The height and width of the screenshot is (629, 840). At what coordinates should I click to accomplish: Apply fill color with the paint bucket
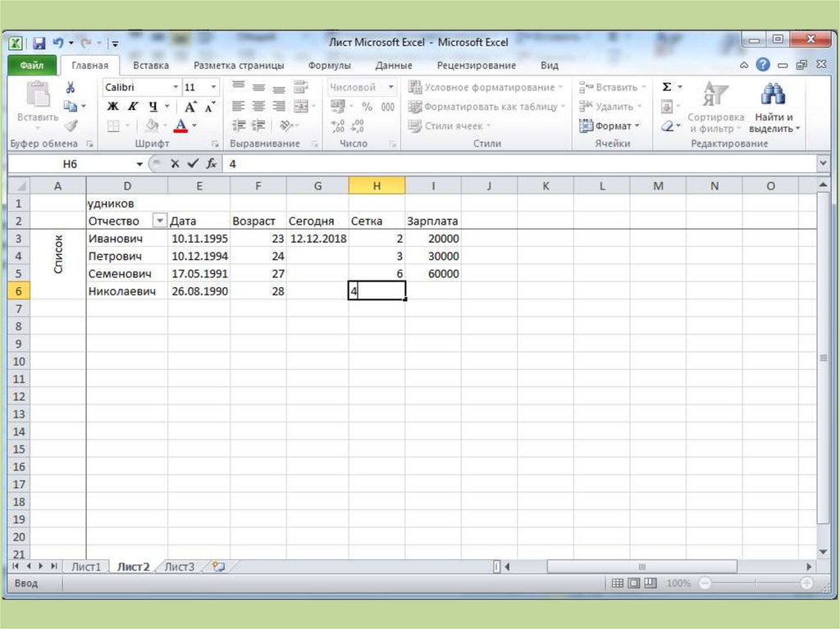(x=152, y=126)
